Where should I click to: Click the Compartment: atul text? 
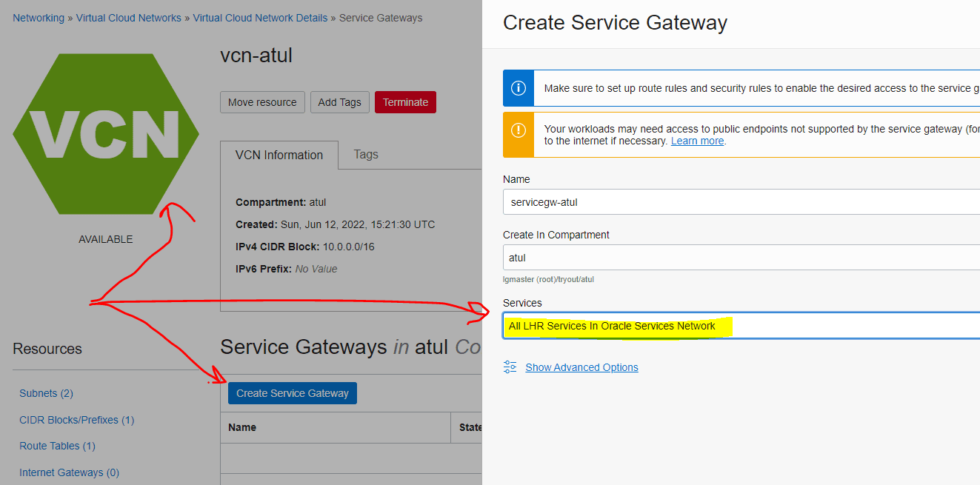coord(281,202)
